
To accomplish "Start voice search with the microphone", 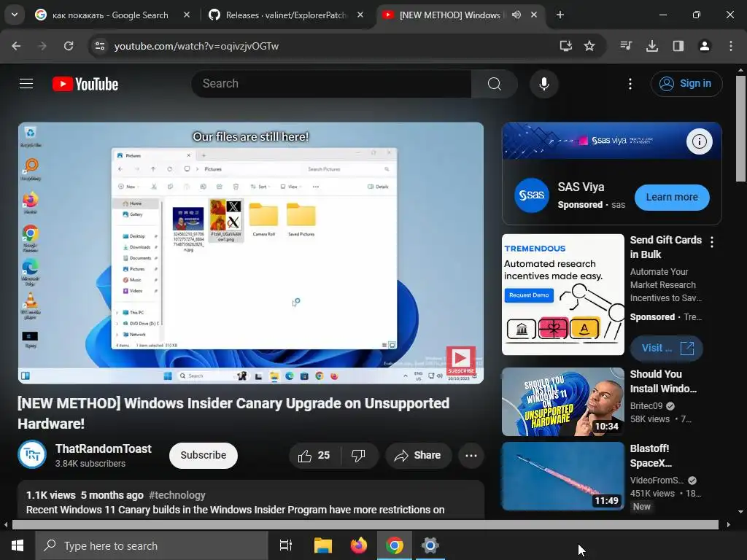I will tap(543, 84).
